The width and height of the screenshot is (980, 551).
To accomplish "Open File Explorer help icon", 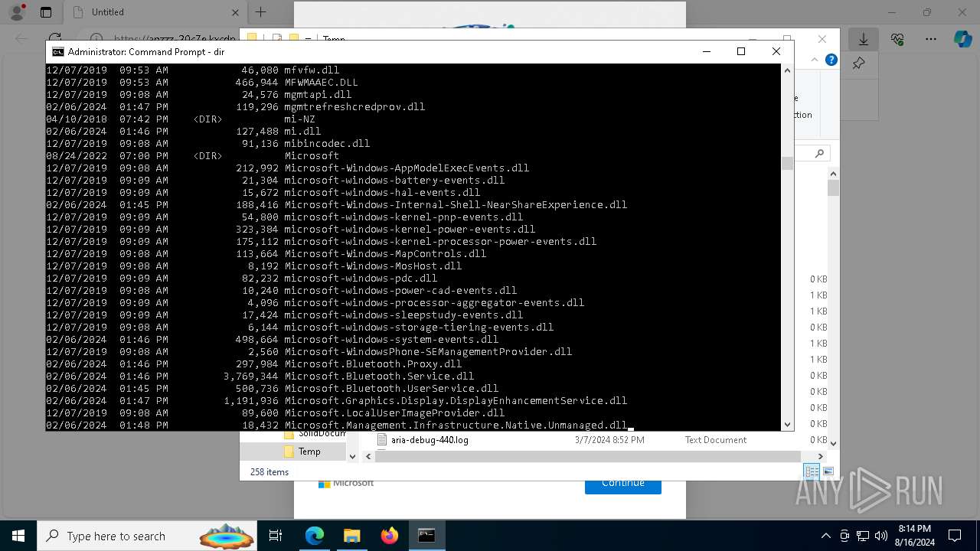I will click(x=831, y=60).
